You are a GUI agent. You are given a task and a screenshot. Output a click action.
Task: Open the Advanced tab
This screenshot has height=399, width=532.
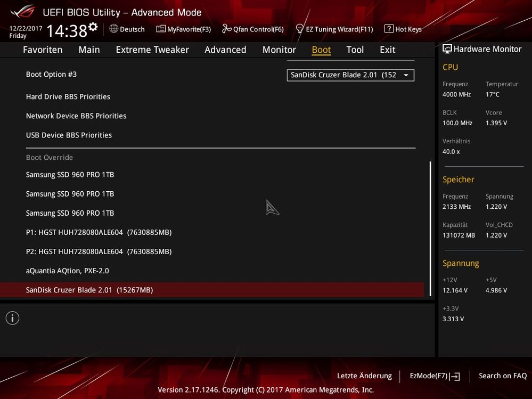[225, 50]
